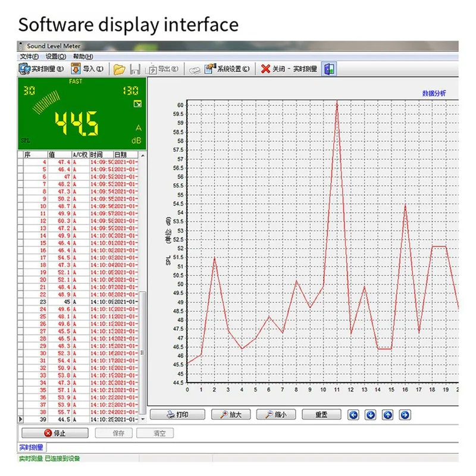476x476 pixels.
Task: Open the Help (帮助) menu
Action: pos(83,57)
